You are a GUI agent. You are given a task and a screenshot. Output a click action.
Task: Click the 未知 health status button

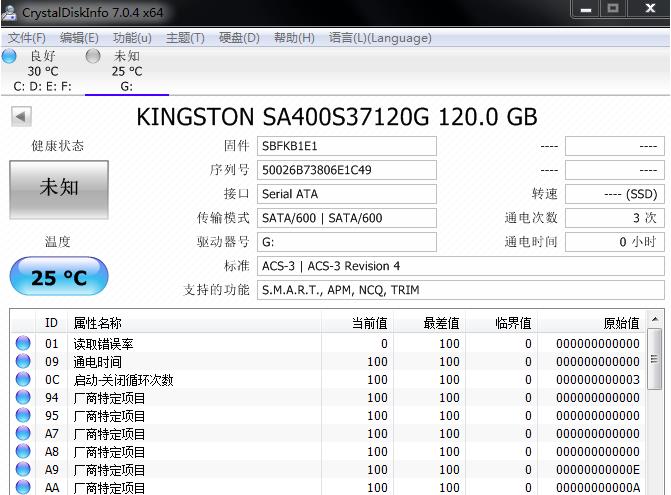(x=58, y=187)
